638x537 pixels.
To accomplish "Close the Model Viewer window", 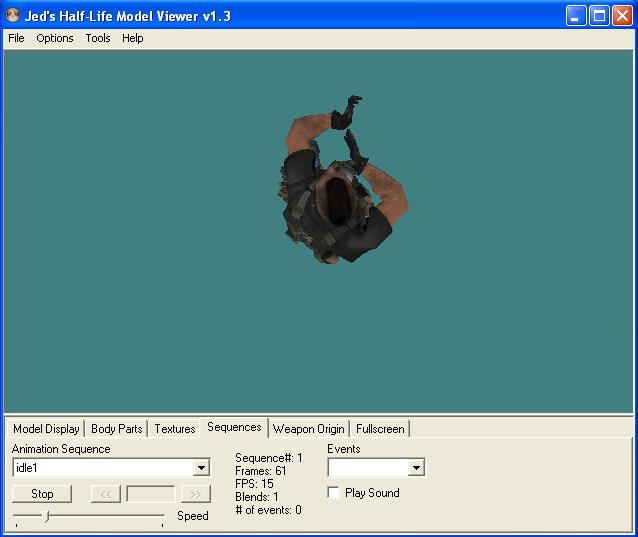I will (x=623, y=16).
